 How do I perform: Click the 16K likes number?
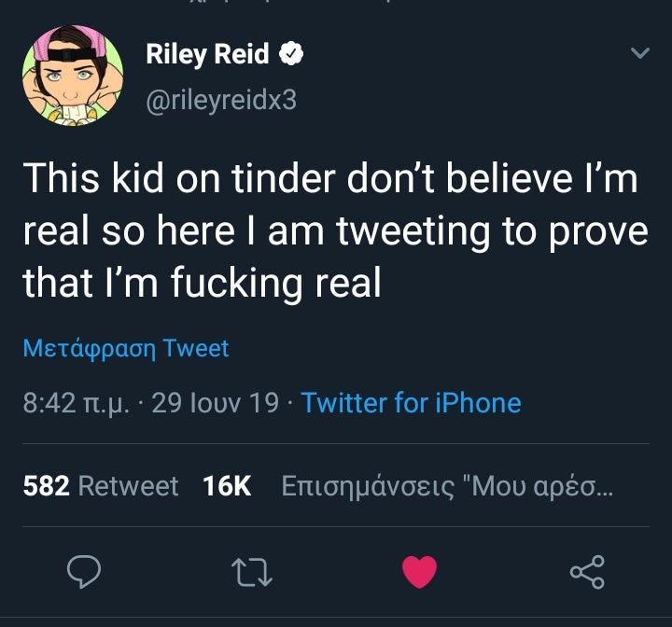click(x=227, y=486)
